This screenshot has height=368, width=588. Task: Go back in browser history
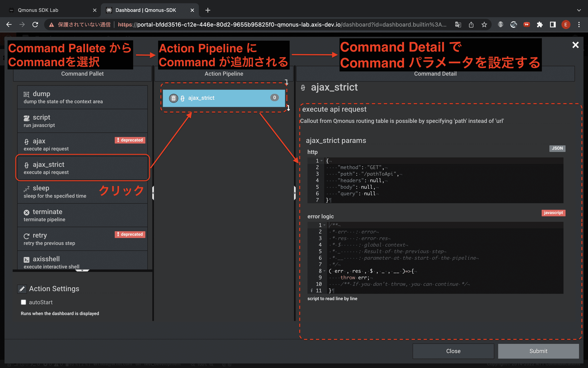[9, 25]
